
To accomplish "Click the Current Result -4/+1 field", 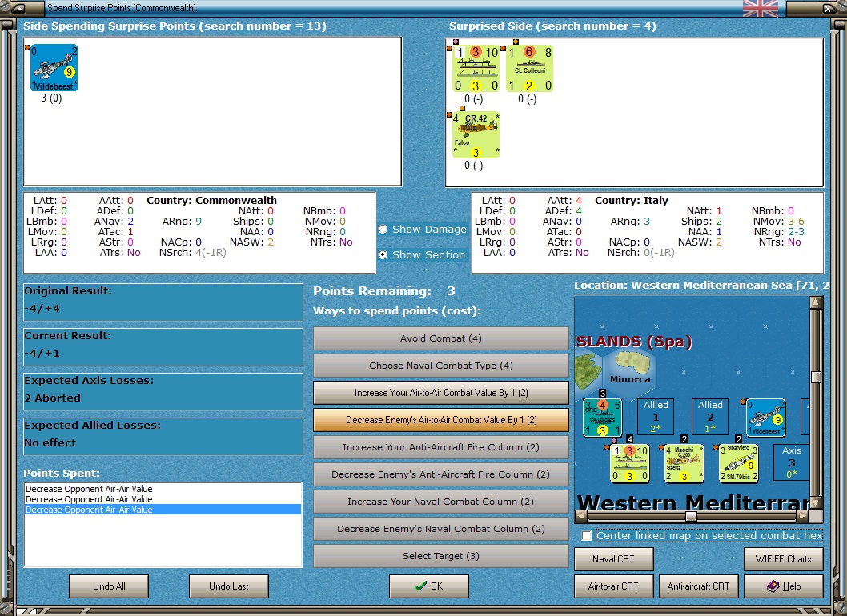I will (163, 347).
